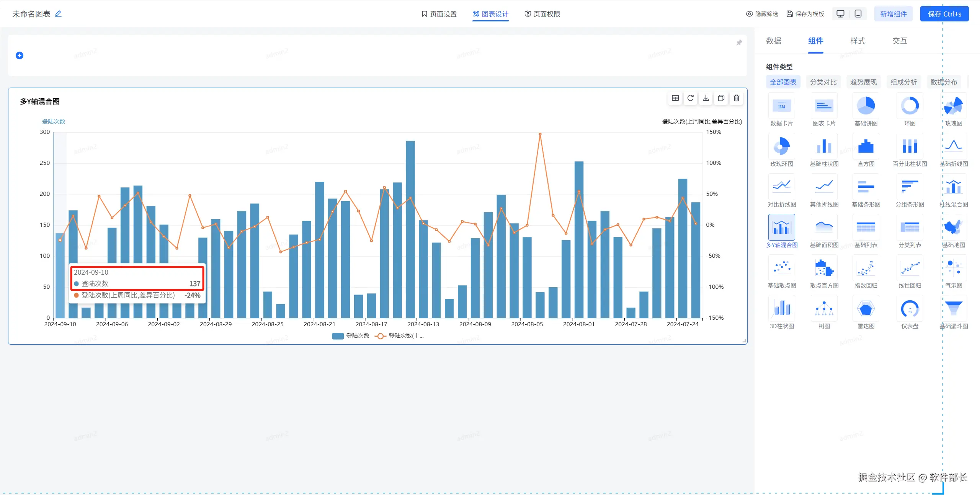Download the chart via download icon
Screen dimensions: 980x495
click(706, 98)
